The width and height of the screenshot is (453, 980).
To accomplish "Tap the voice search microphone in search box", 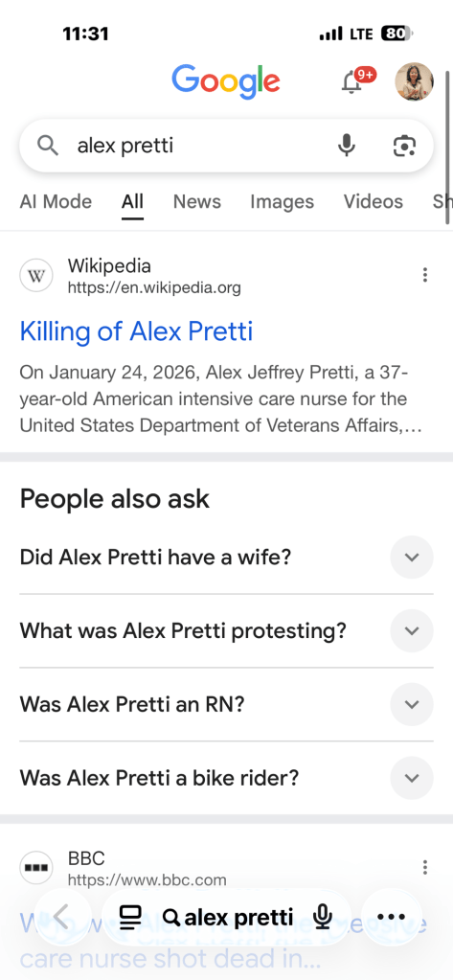I will click(346, 146).
